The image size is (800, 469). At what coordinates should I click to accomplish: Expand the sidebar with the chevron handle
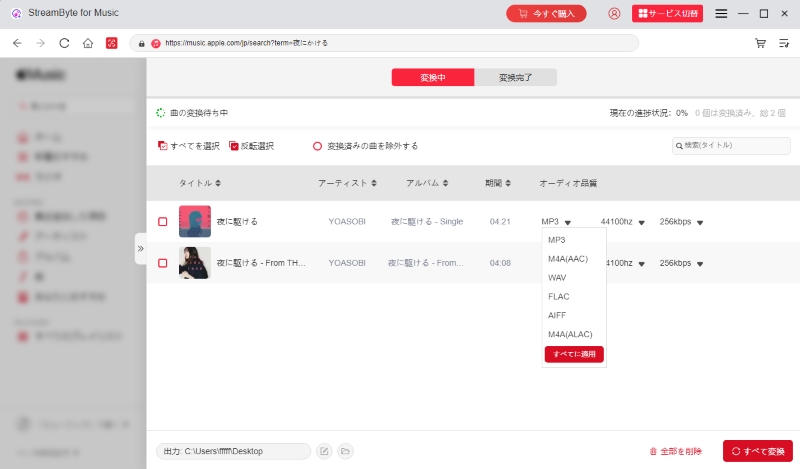(x=141, y=248)
